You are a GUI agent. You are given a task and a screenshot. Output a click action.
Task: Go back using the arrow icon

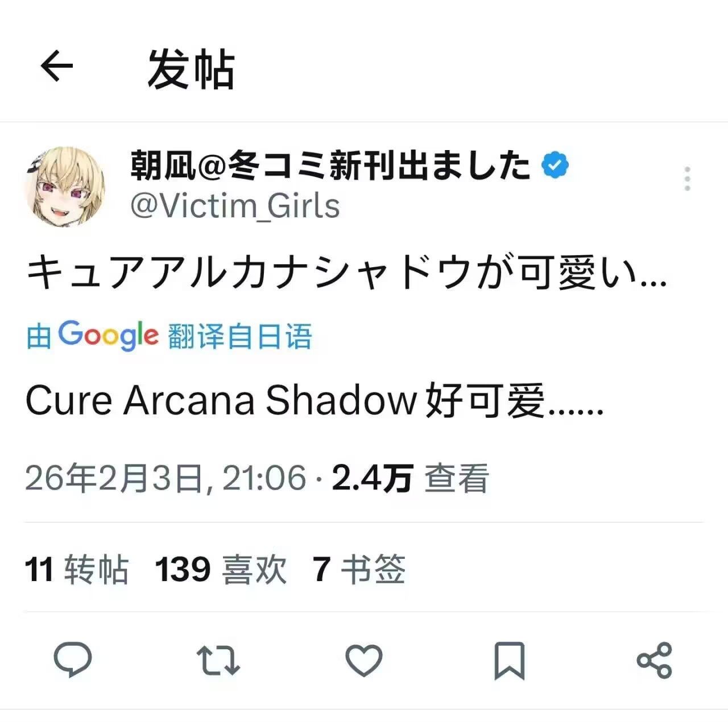coord(57,67)
